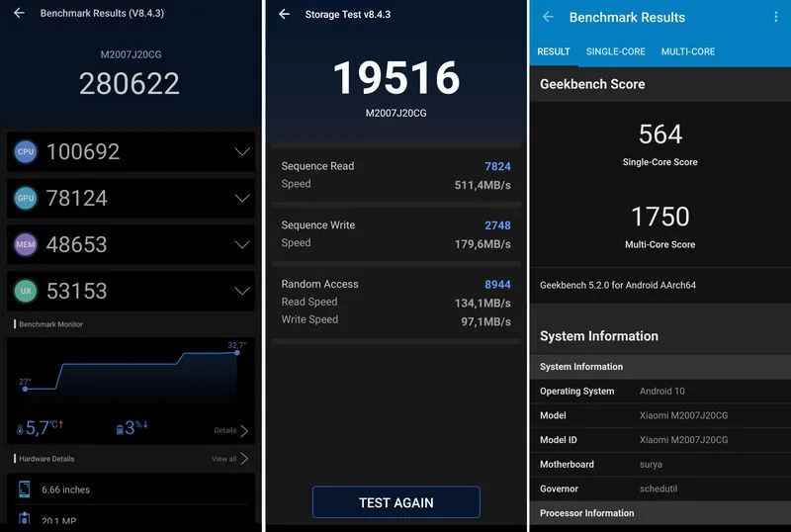View all Hardware Details
The width and height of the screenshot is (791, 532).
tap(229, 459)
